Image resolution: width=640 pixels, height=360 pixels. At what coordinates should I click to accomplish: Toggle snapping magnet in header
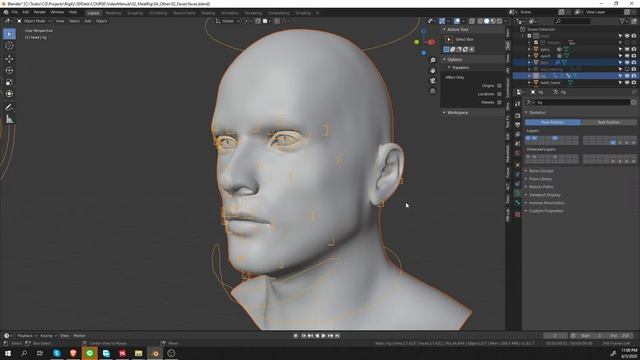pos(258,21)
